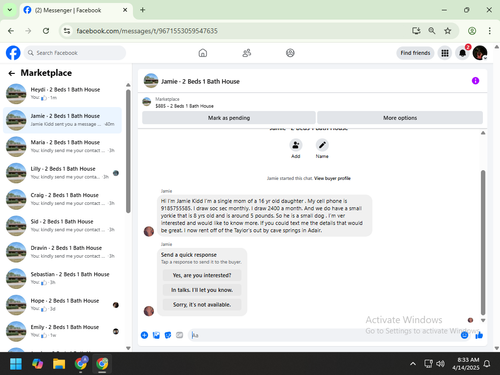Go back with the browser back arrow

[x=11, y=31]
